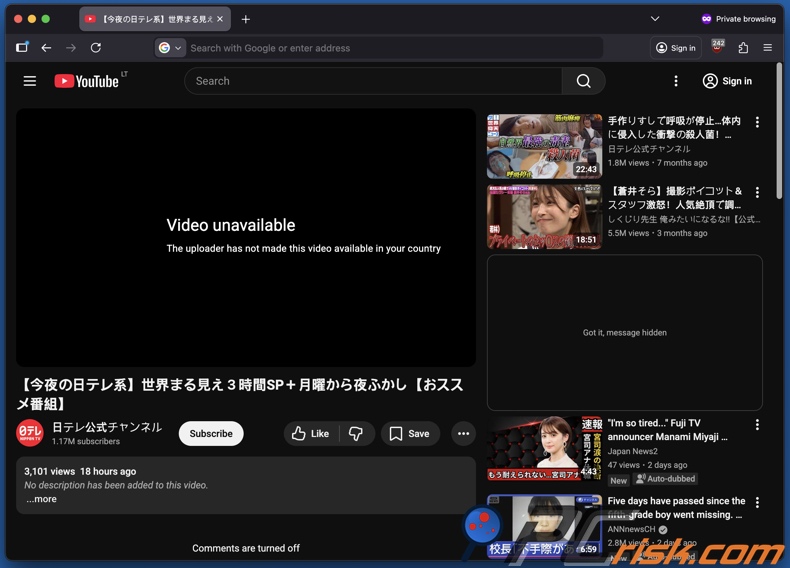Save the video to a playlist
Screen dimensions: 790x568
pos(410,433)
